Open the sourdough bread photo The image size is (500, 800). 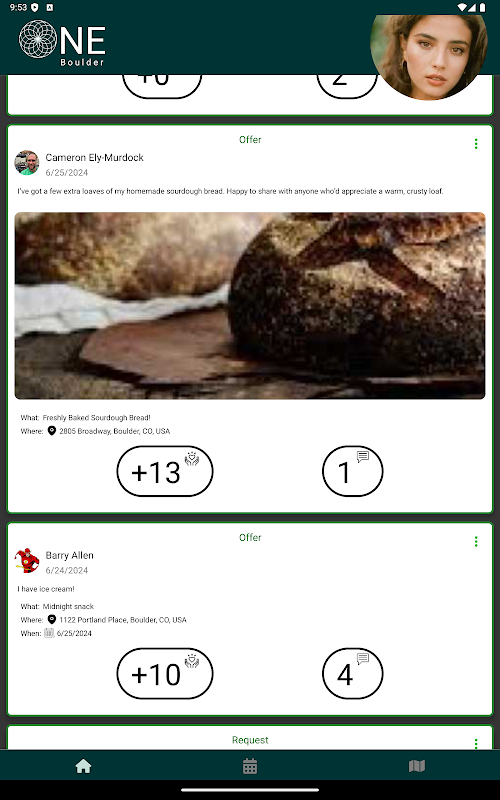tap(250, 306)
